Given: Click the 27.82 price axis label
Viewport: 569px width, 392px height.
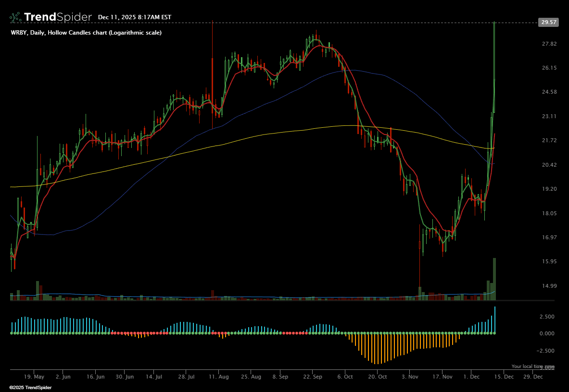Looking at the screenshot, I should [x=549, y=44].
